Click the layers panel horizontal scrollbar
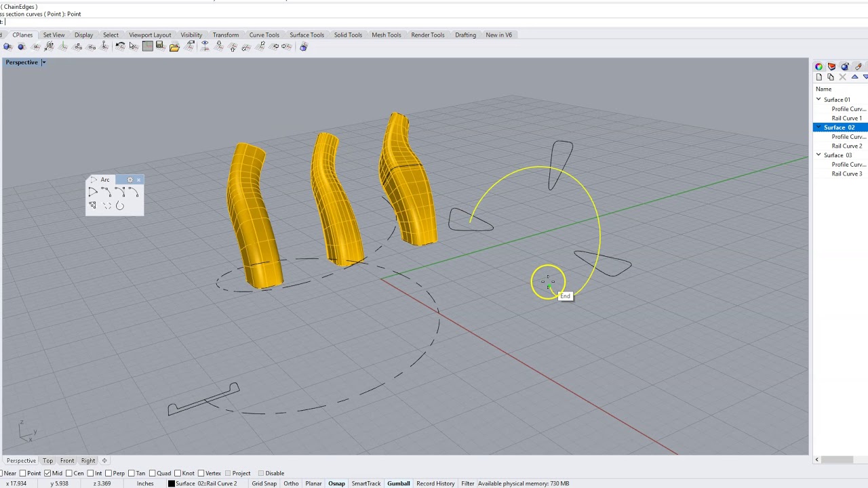The image size is (868, 488). click(x=837, y=460)
